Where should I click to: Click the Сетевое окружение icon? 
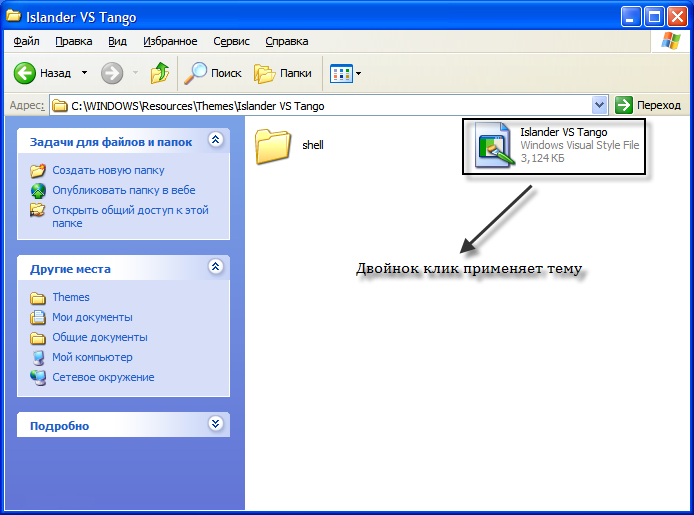coord(38,377)
